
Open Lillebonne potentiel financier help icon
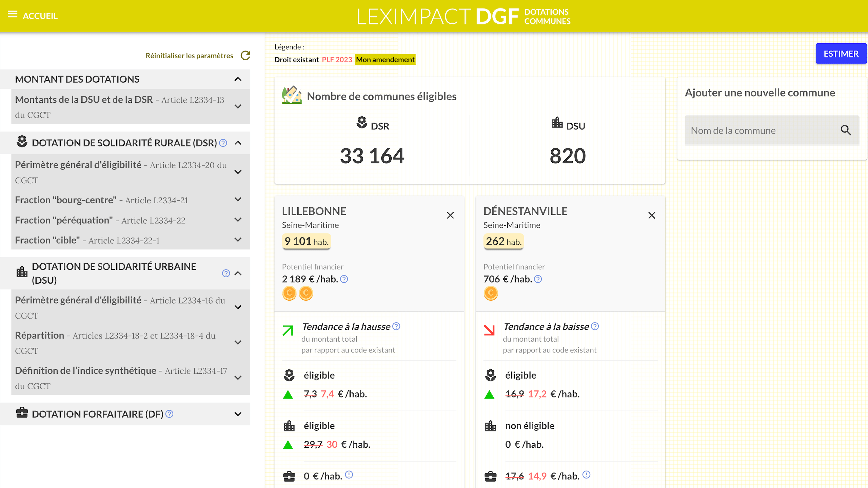(344, 279)
